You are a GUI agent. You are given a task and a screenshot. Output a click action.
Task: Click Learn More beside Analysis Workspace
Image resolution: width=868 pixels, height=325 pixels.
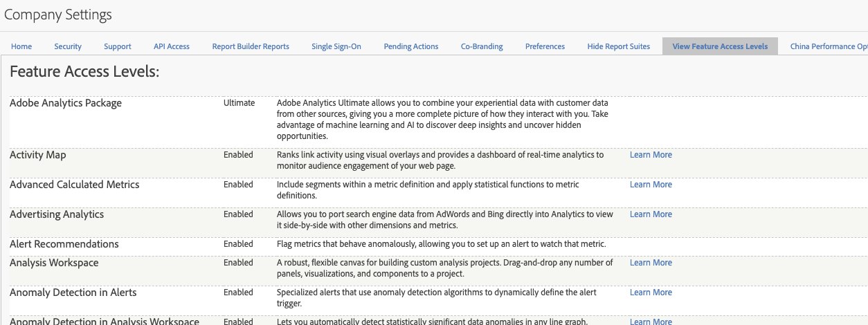651,263
